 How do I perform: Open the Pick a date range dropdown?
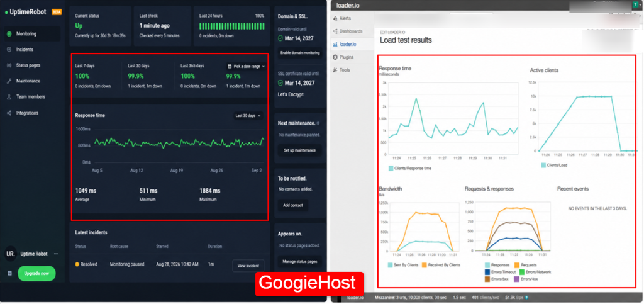[x=246, y=66]
